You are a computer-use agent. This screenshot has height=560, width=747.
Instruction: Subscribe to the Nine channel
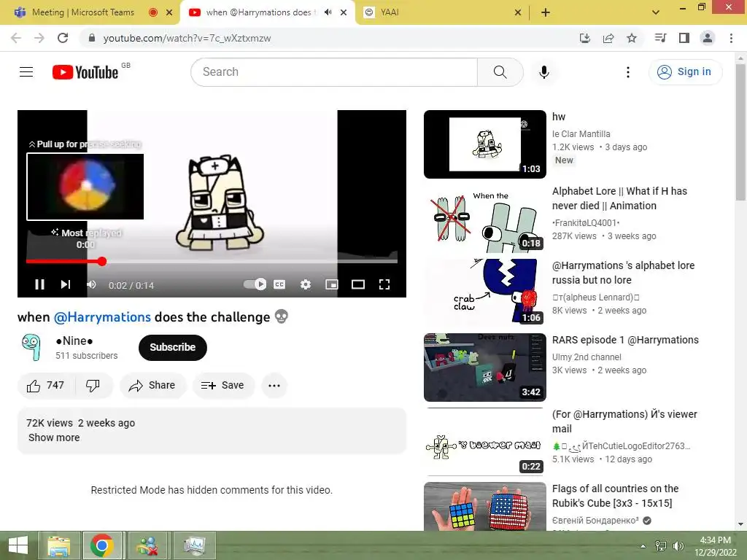(172, 347)
